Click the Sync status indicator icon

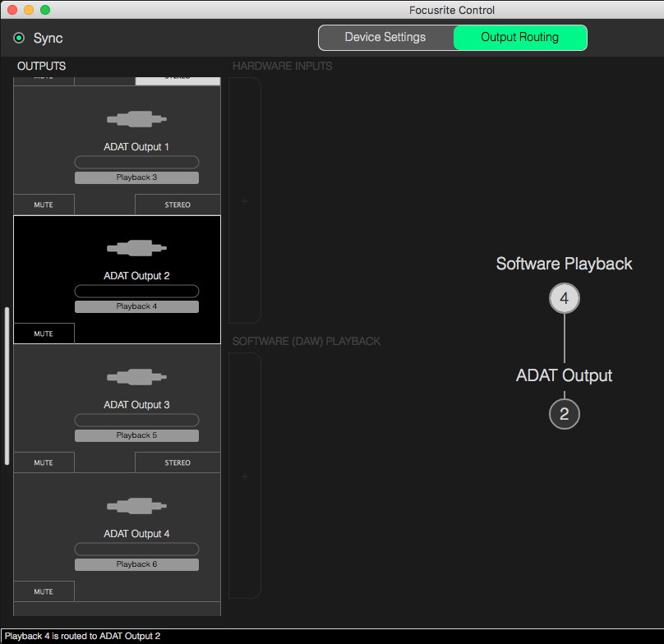(18, 38)
